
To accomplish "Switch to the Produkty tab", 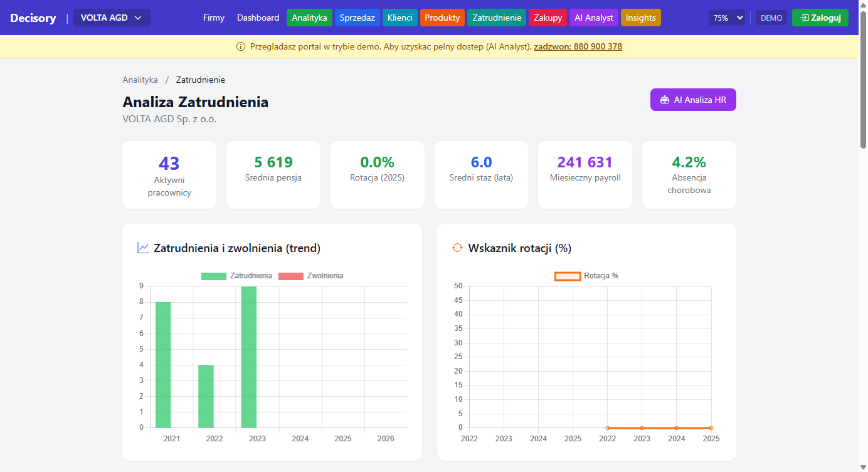I will click(442, 18).
